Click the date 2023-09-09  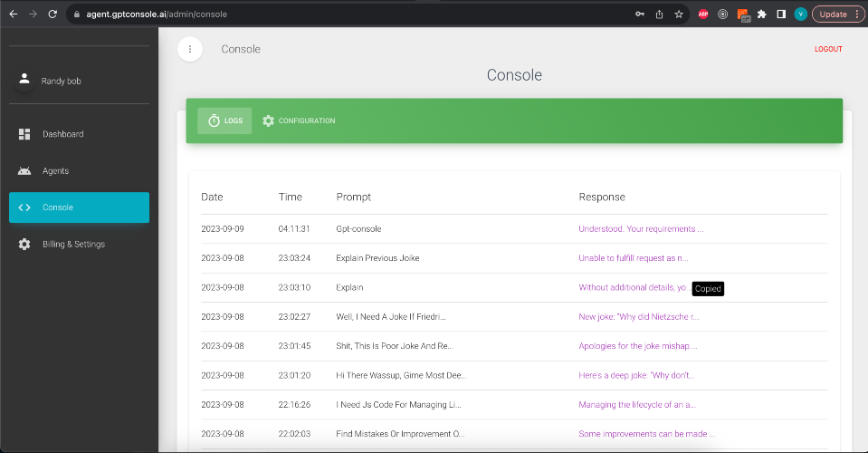223,228
